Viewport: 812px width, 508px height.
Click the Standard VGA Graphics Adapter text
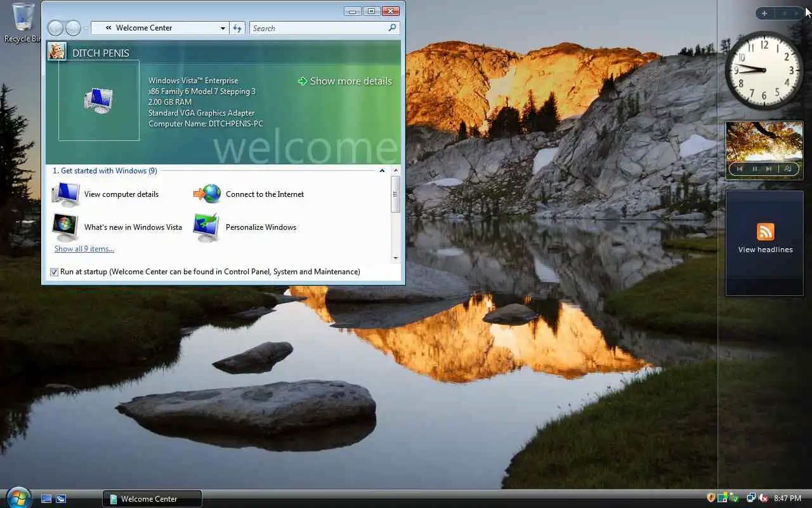click(201, 113)
